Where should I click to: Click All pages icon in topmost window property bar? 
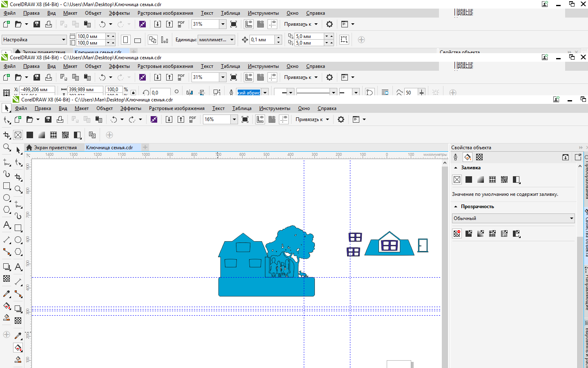point(152,40)
